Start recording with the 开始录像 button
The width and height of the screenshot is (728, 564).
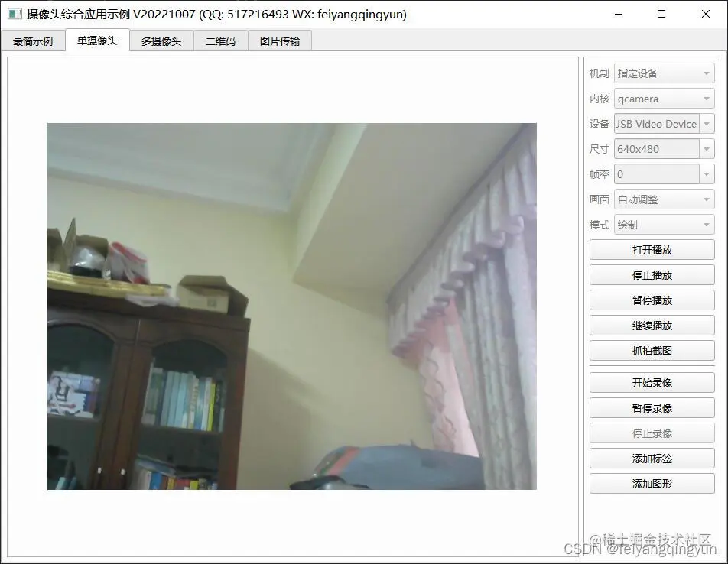651,382
